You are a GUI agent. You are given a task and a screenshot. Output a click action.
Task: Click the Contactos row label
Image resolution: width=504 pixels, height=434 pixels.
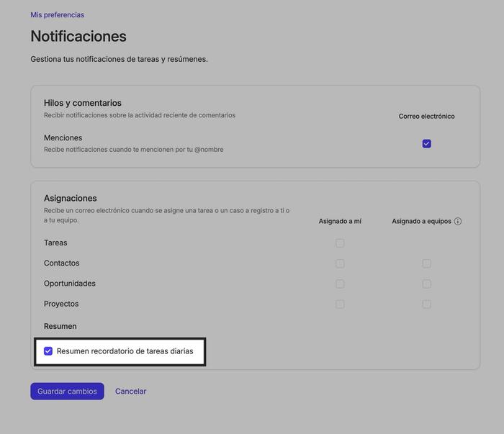click(x=62, y=263)
